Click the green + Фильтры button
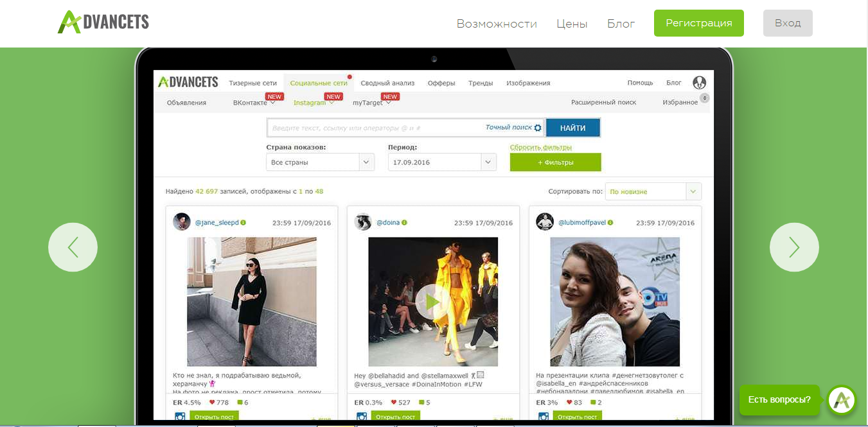868x427 pixels. pyautogui.click(x=555, y=162)
